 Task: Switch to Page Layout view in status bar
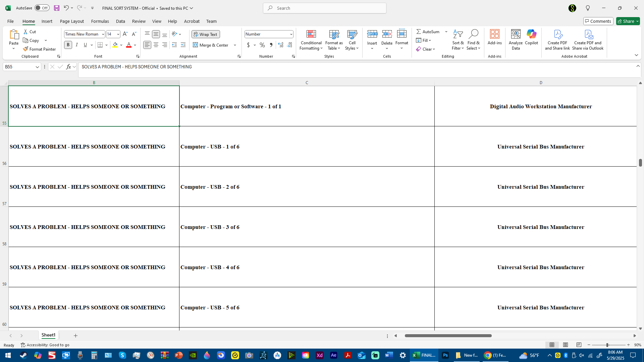(x=566, y=345)
